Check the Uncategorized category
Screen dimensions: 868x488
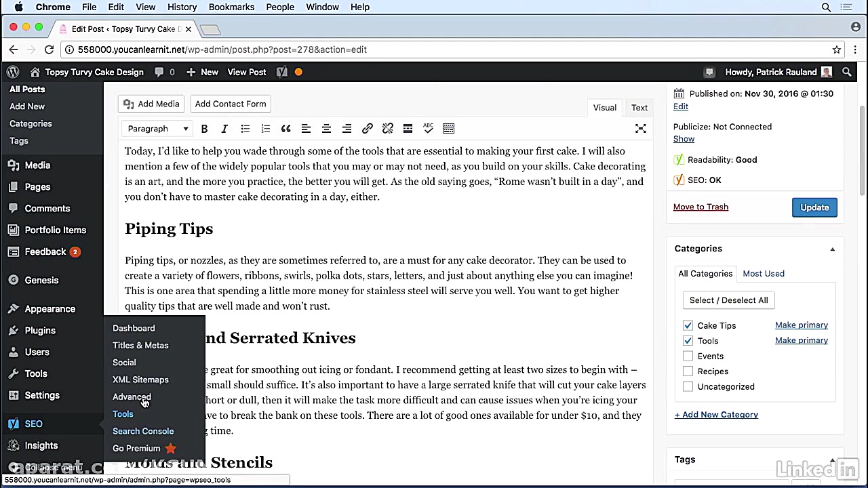[x=688, y=386]
